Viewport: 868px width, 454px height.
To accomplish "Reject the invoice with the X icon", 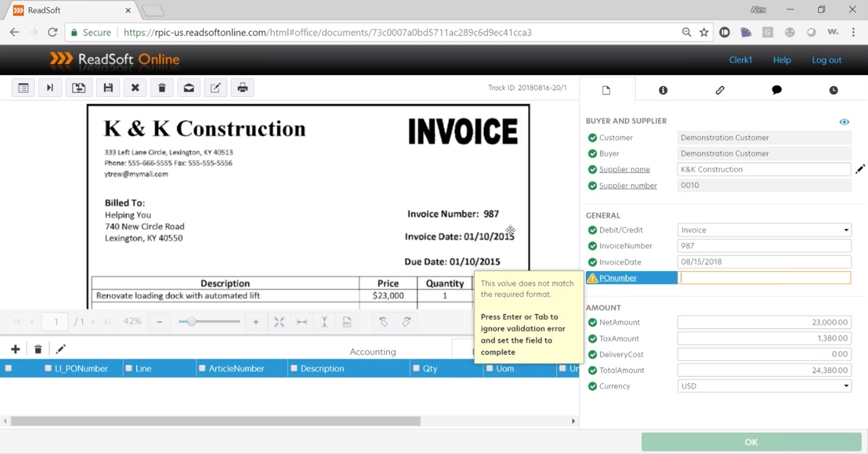I will 135,87.
